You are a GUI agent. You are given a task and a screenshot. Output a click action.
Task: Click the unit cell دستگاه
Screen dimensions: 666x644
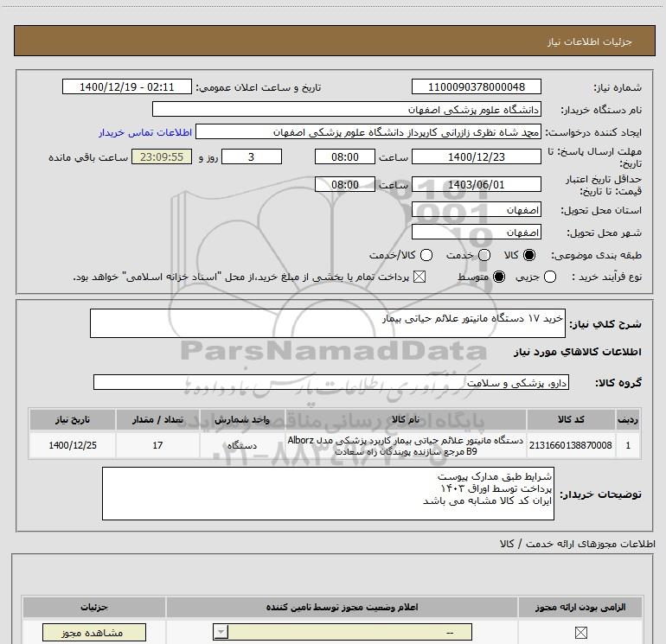click(242, 445)
